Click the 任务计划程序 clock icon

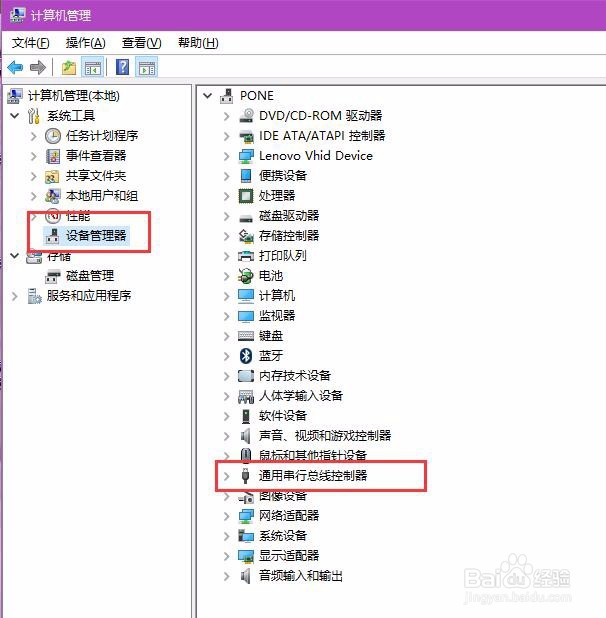tap(53, 136)
